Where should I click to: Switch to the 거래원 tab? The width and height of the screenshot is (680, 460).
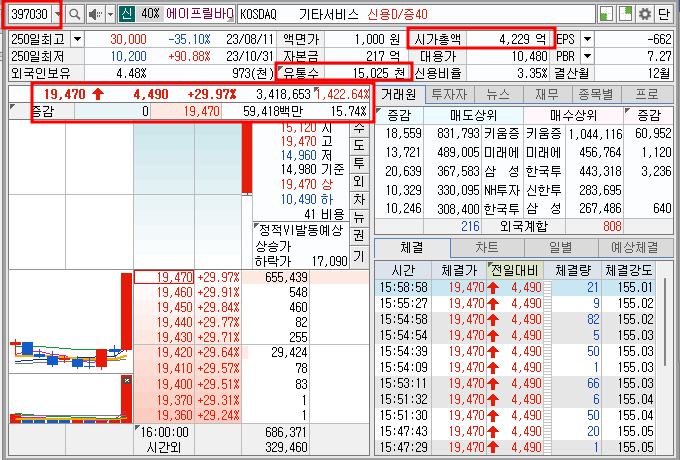click(399, 94)
